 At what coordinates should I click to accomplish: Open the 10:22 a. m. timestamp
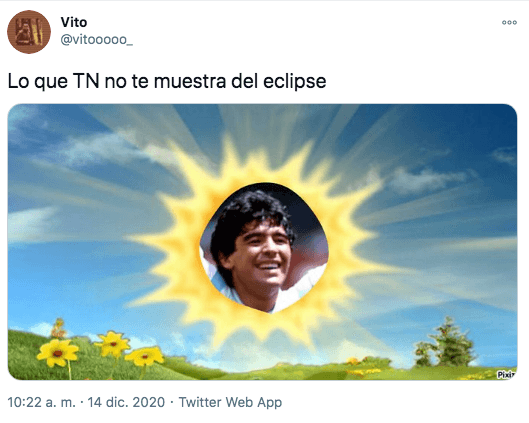pyautogui.click(x=41, y=402)
